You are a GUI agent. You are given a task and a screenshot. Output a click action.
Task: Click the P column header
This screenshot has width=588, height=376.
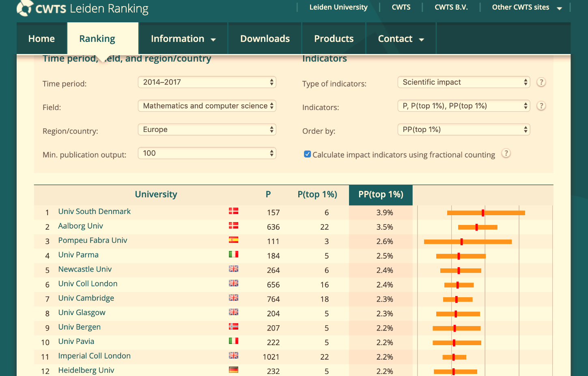click(268, 194)
